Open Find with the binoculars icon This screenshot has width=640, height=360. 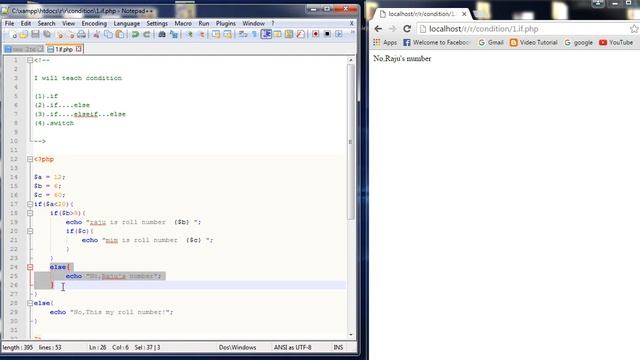(162, 35)
